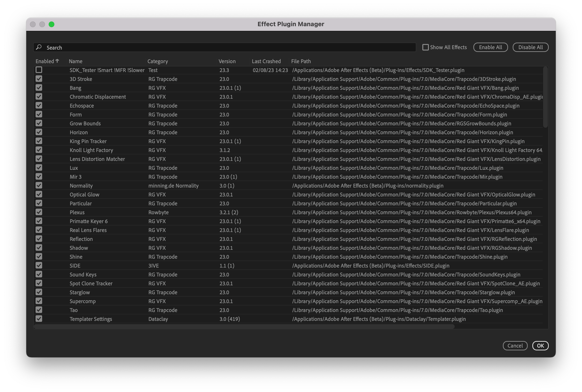Disable the 3D Stroke plugin
This screenshot has height=392, width=582.
click(39, 79)
